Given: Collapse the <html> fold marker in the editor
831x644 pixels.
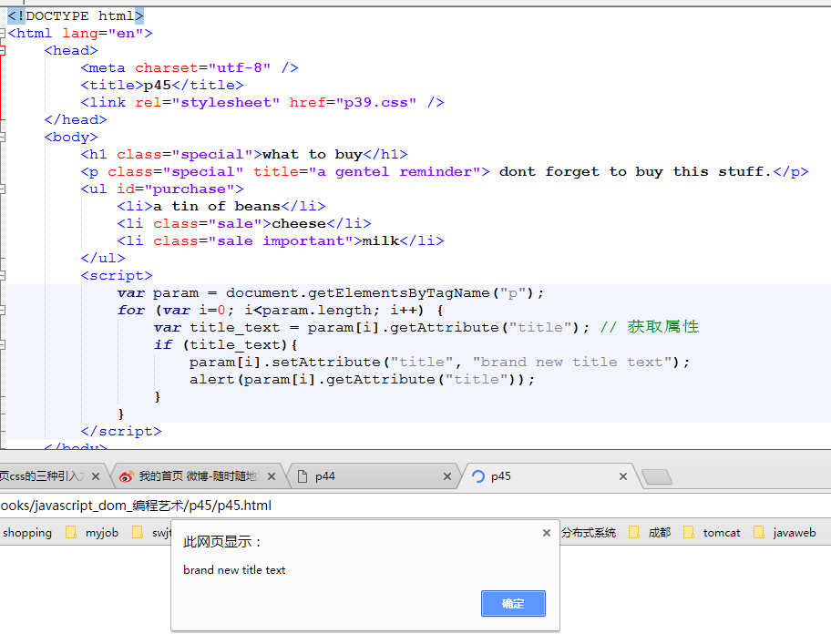Looking at the screenshot, I should pyautogui.click(x=2, y=34).
